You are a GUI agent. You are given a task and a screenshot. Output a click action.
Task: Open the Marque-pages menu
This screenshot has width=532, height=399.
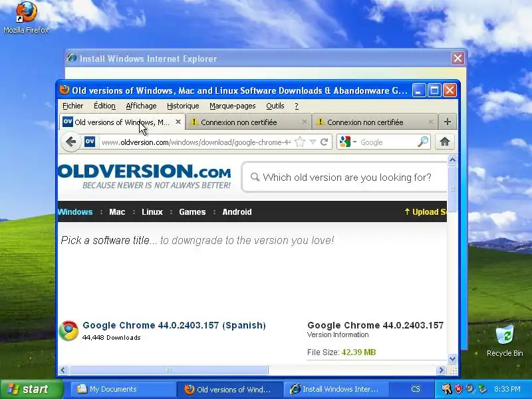click(x=232, y=106)
